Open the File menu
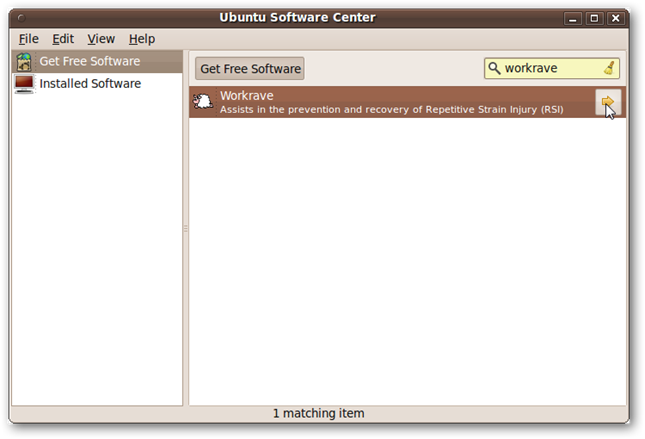Image resolution: width=645 pixels, height=439 pixels. [x=29, y=39]
